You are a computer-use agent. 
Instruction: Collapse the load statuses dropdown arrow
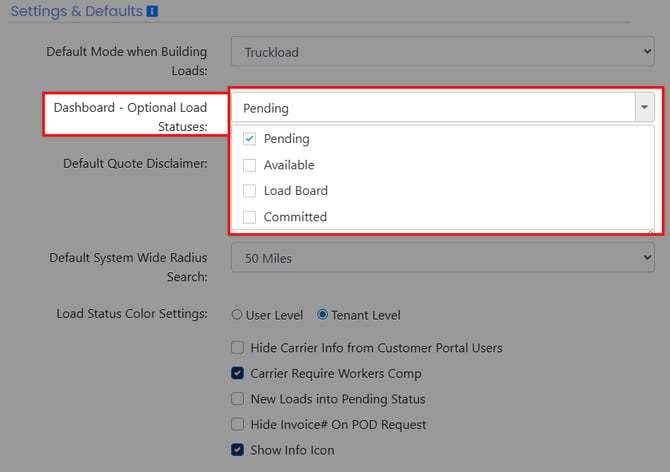click(644, 107)
